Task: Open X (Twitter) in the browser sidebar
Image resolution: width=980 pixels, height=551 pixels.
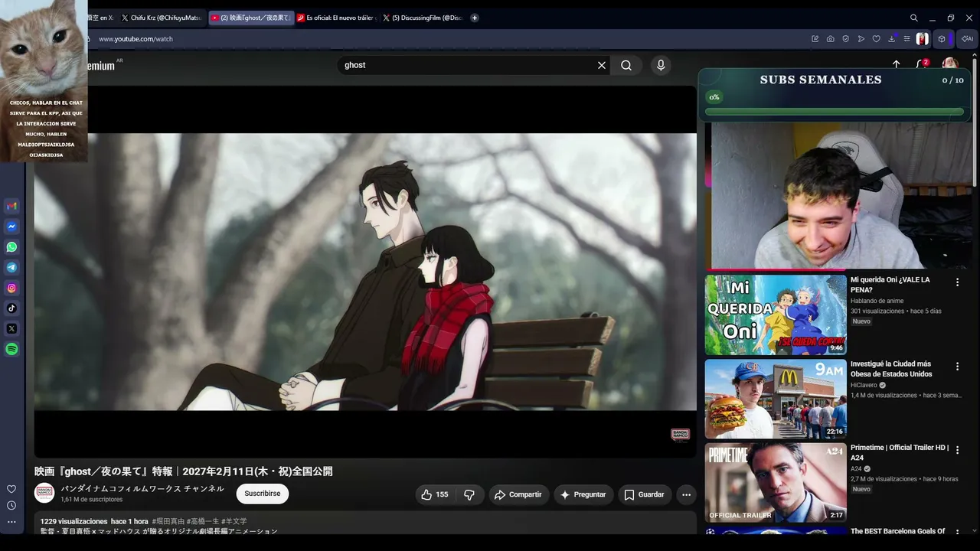Action: (x=11, y=328)
